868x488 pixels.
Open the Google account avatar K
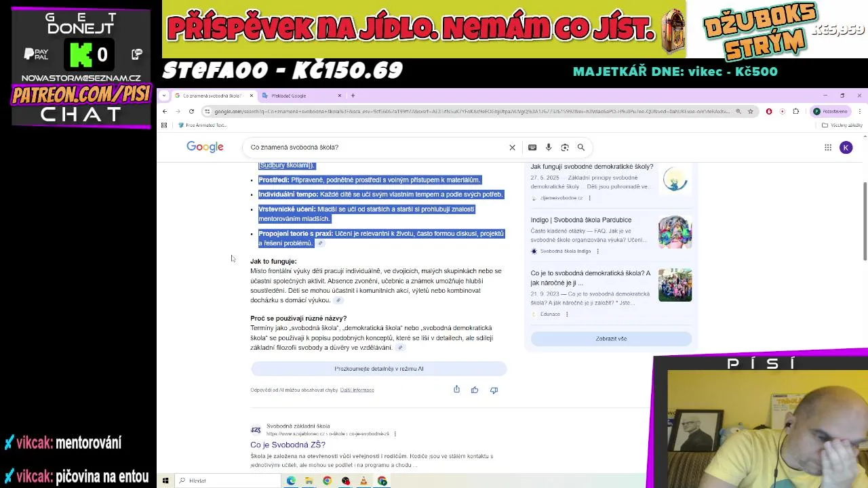[x=846, y=147]
